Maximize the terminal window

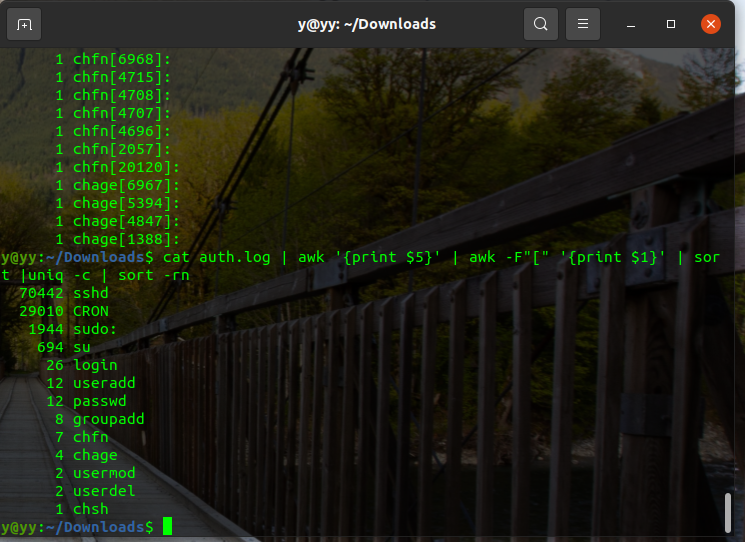click(x=671, y=24)
